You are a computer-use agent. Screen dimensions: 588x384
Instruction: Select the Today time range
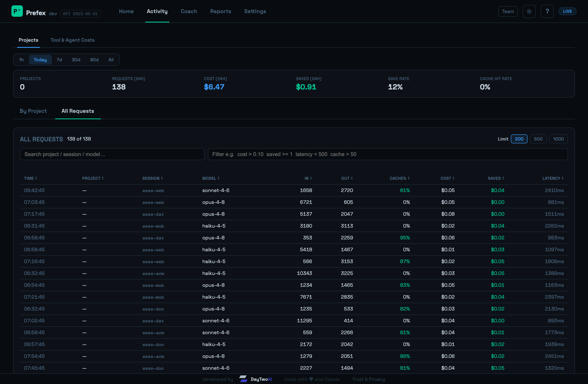tap(40, 60)
